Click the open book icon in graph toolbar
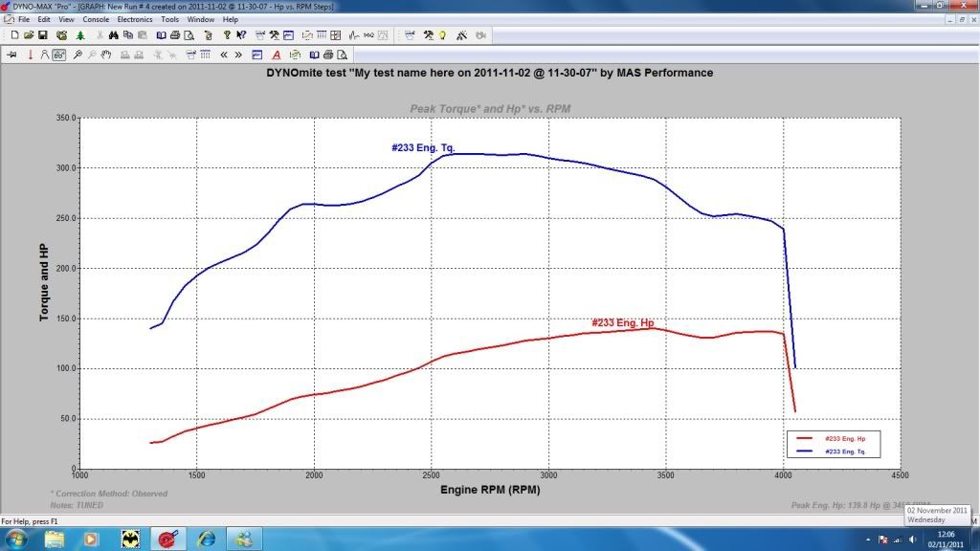This screenshot has width=980, height=551. coord(314,55)
